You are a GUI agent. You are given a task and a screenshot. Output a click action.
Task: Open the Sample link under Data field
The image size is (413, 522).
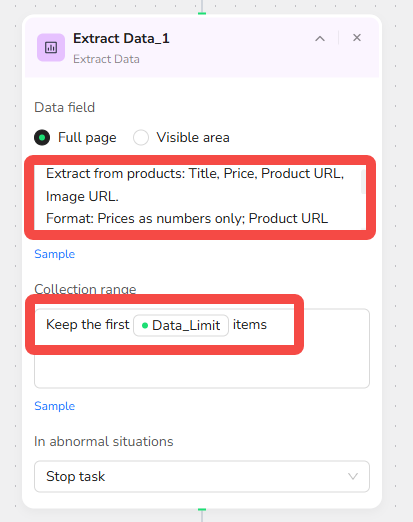coord(55,254)
